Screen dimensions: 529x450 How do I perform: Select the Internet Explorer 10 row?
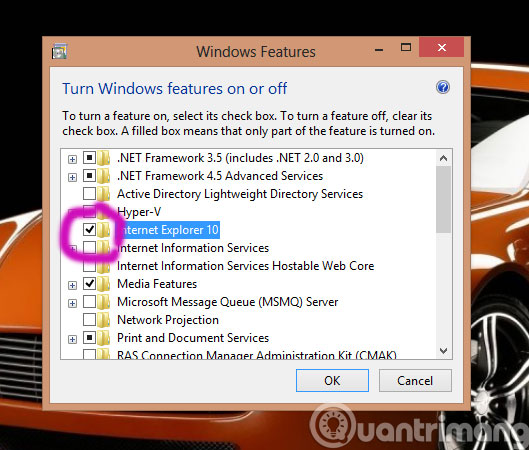click(168, 230)
